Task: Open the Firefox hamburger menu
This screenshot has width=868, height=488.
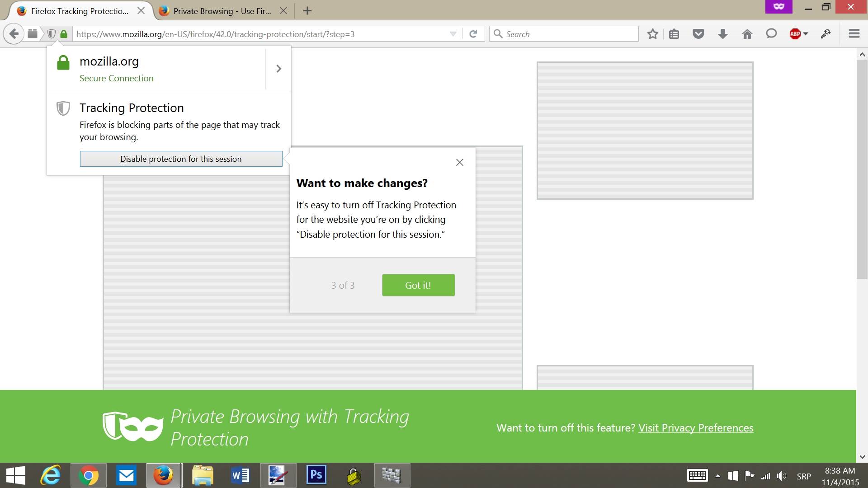Action: click(854, 33)
